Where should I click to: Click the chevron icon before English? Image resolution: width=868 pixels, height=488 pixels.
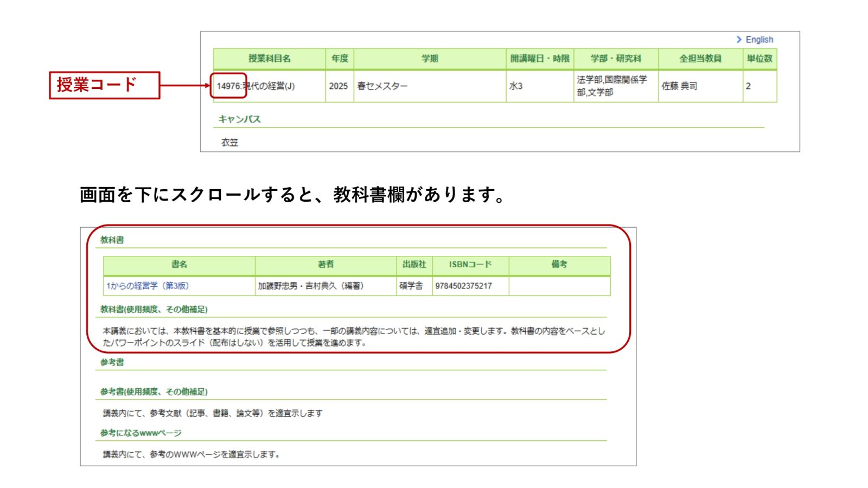(x=740, y=40)
